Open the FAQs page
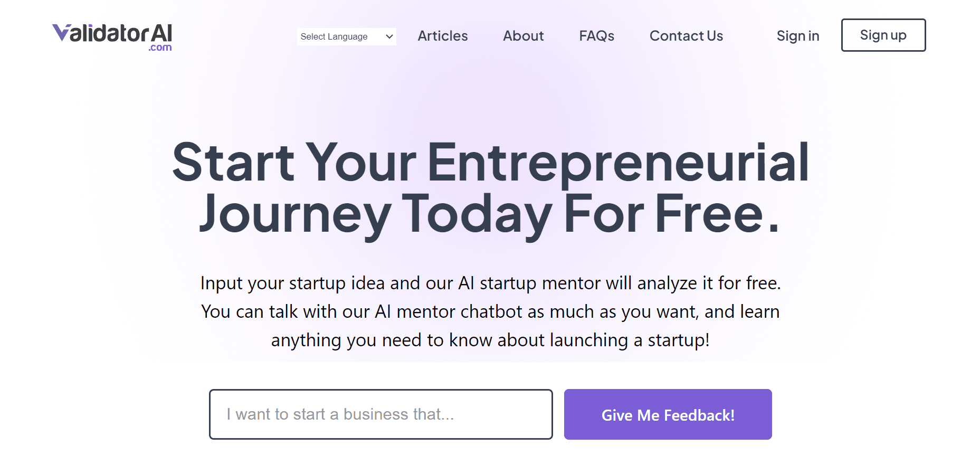The image size is (980, 455). 596,36
